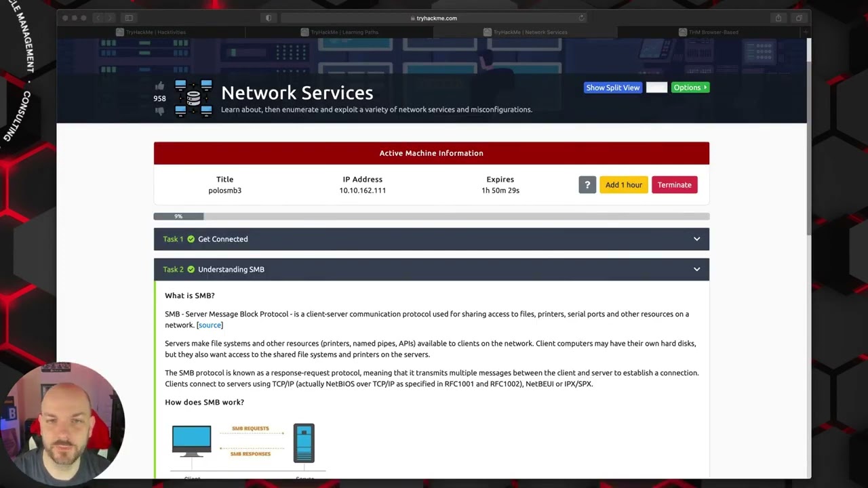Viewport: 868px width, 488px height.
Task: Click the question mark help button
Action: [587, 184]
